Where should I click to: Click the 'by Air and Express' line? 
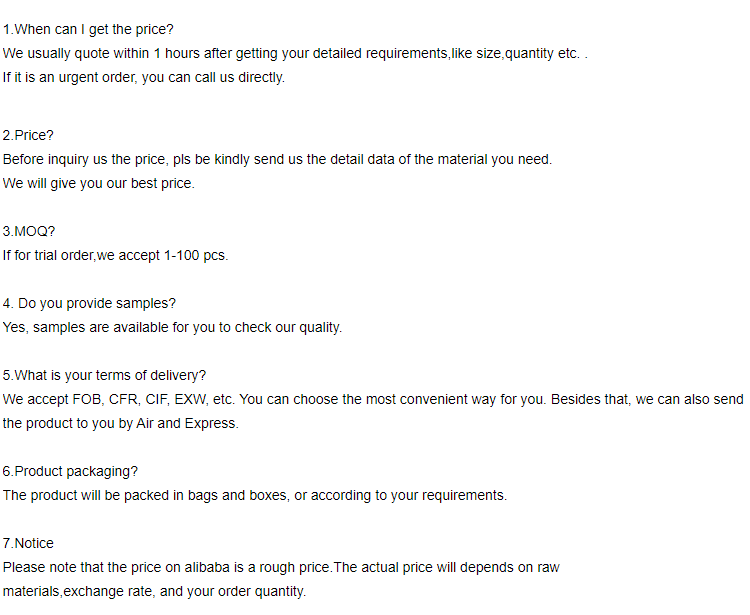(x=120, y=423)
